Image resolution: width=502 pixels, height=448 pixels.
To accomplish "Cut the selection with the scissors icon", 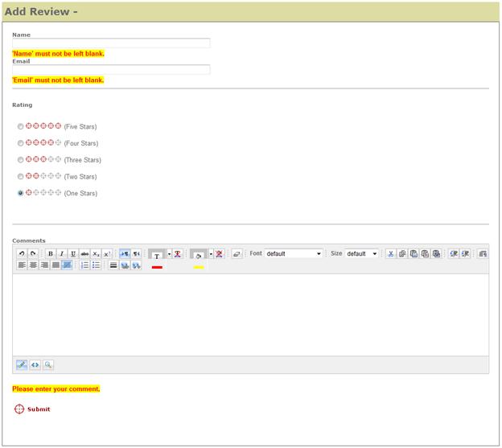I will pyautogui.click(x=391, y=254).
